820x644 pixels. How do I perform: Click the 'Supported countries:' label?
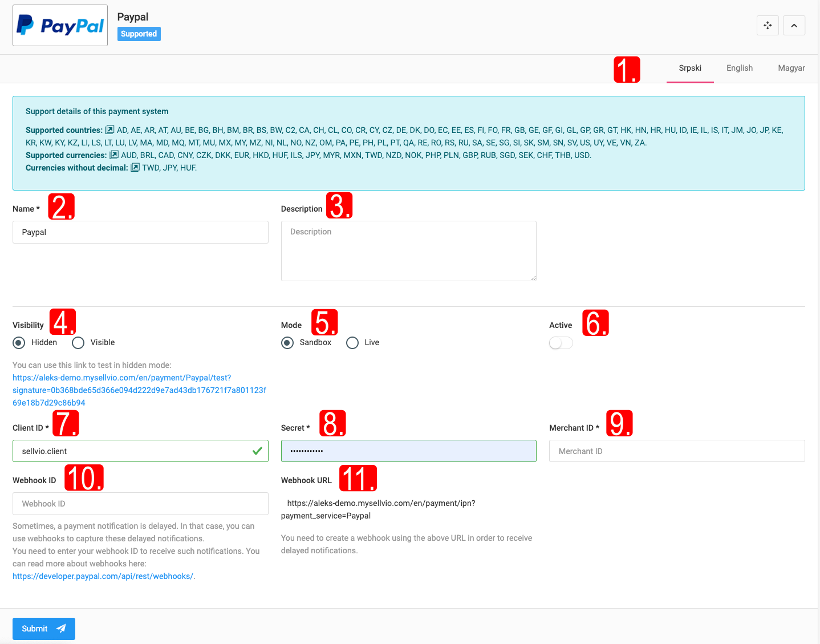[x=64, y=130]
